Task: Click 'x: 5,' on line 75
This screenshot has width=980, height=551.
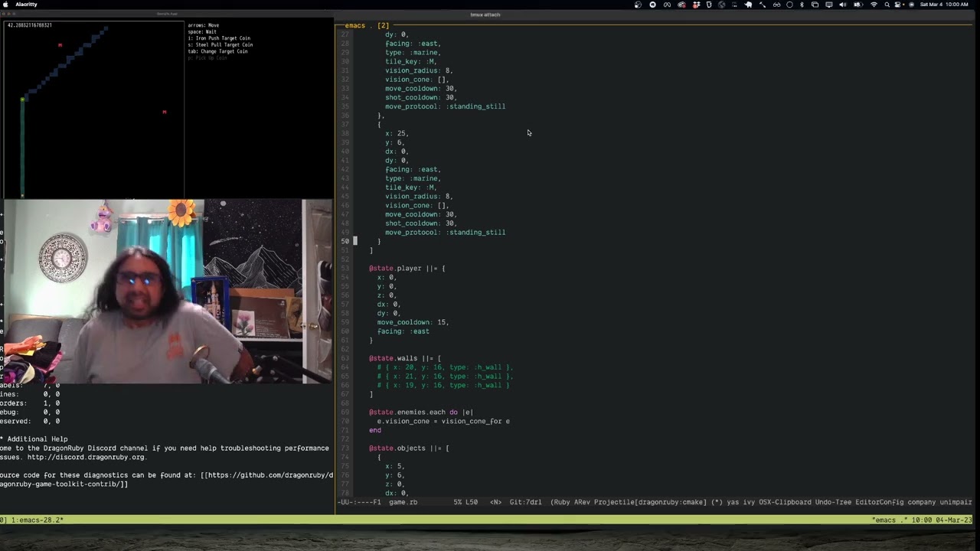Action: click(x=394, y=466)
